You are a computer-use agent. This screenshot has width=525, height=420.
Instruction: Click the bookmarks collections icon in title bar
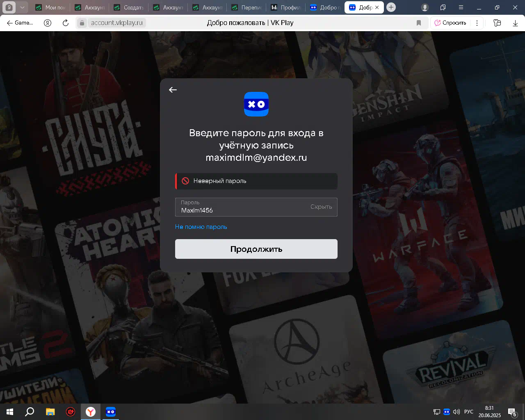coord(443,7)
